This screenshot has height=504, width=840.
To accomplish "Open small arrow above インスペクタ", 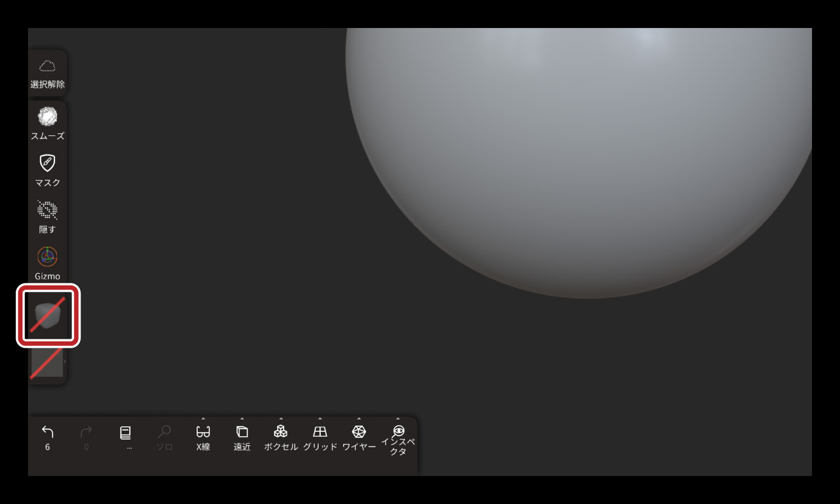I will (x=398, y=419).
